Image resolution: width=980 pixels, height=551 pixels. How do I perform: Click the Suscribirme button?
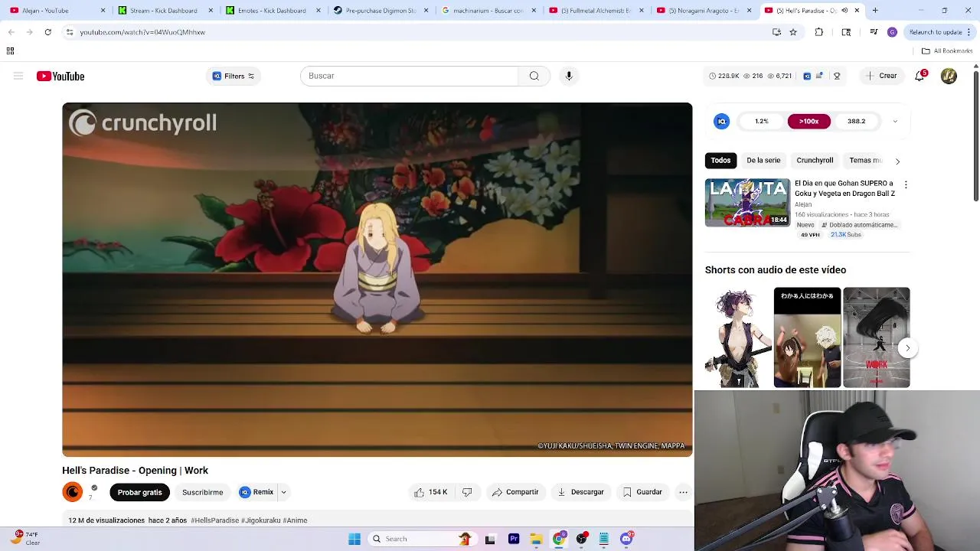(203, 492)
